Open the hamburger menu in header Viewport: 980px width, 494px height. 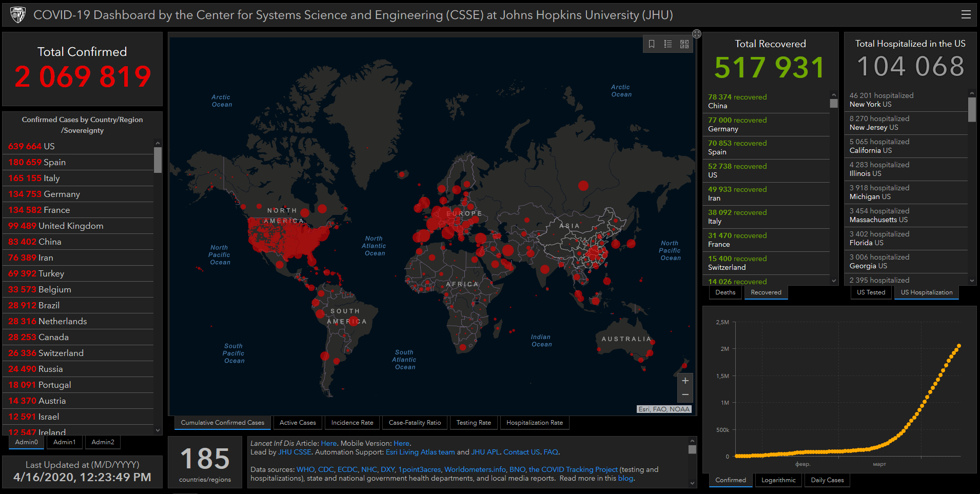(966, 15)
